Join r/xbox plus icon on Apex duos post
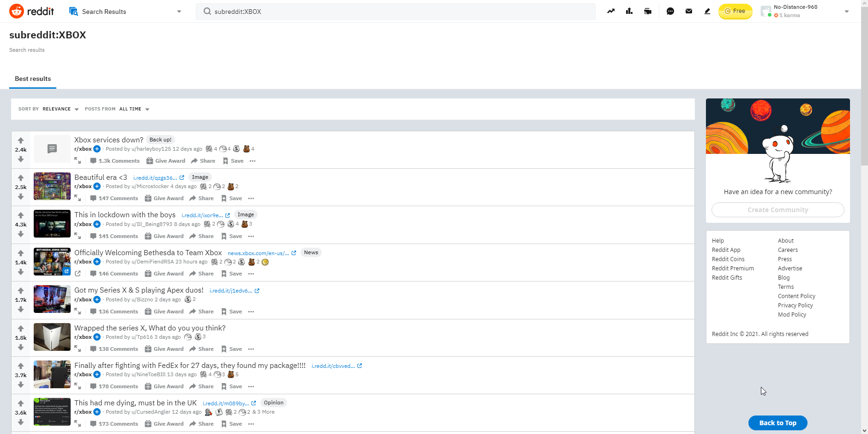This screenshot has width=868, height=434. tap(97, 300)
